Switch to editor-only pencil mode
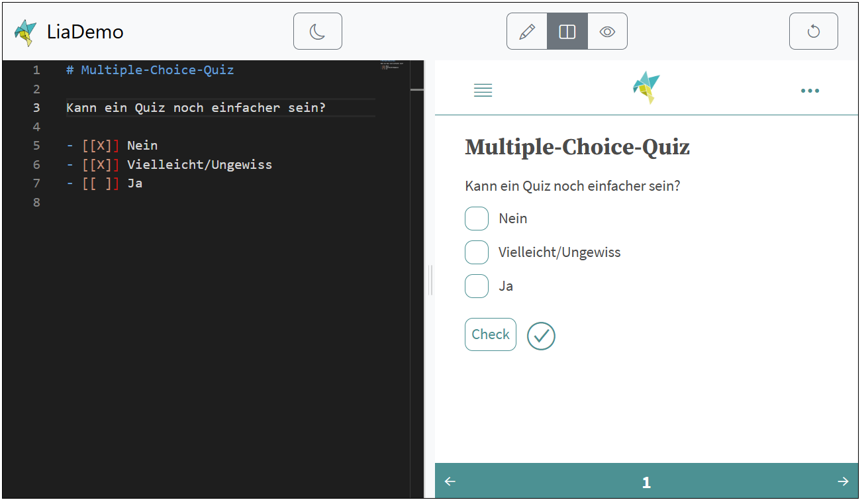The height and width of the screenshot is (504, 868). point(527,31)
